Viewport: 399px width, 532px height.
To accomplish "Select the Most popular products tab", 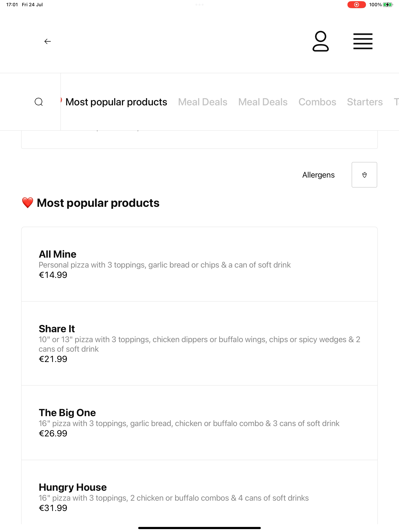I will pyautogui.click(x=116, y=102).
